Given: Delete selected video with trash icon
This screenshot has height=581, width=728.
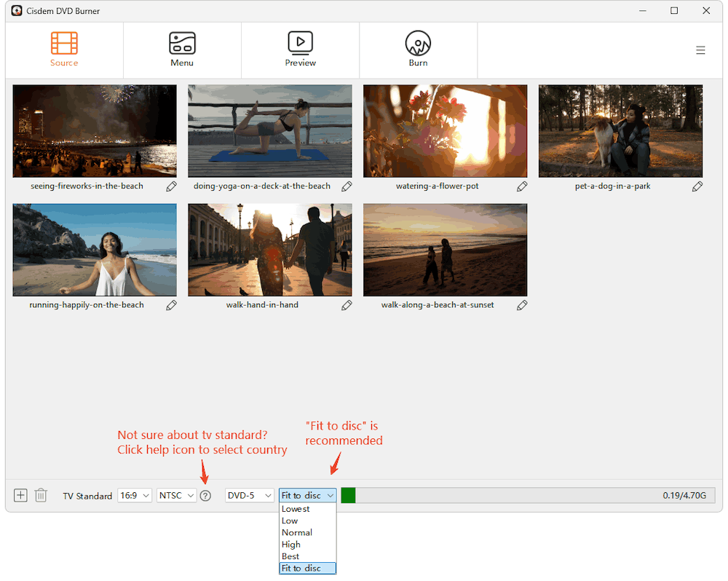Looking at the screenshot, I should click(x=41, y=495).
